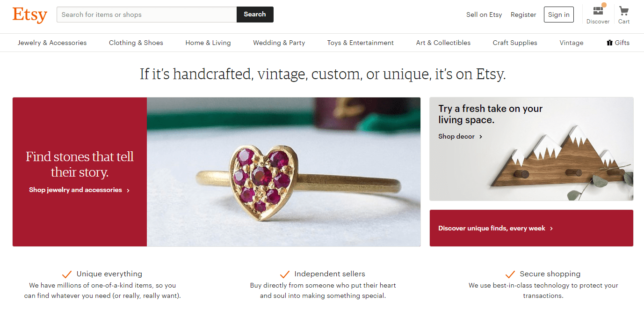Viewport: 644px width, 311px height.
Task: Click the arrow after Shop jewelry and accessories
Action: [128, 190]
